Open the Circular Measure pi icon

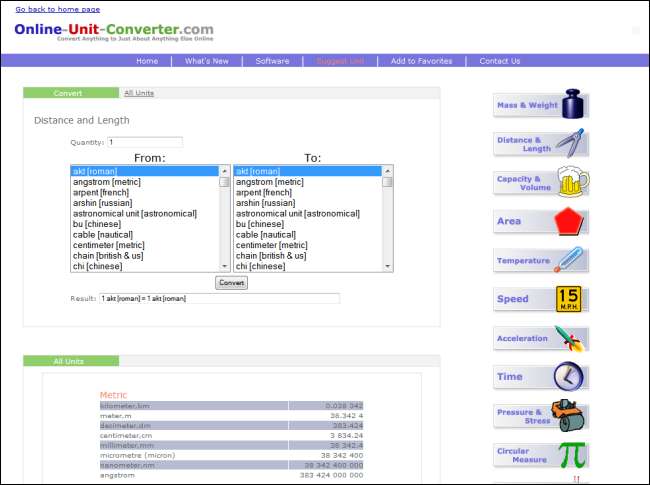(x=572, y=454)
